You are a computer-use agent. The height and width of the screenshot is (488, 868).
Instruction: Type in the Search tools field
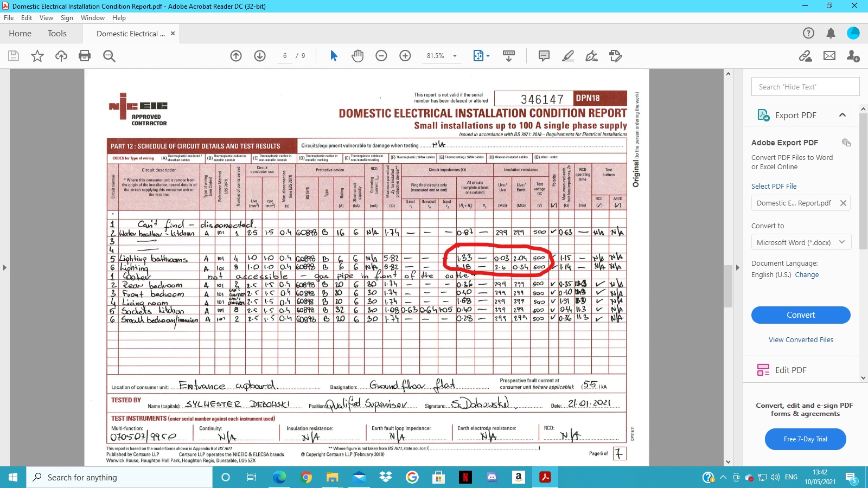tap(805, 87)
